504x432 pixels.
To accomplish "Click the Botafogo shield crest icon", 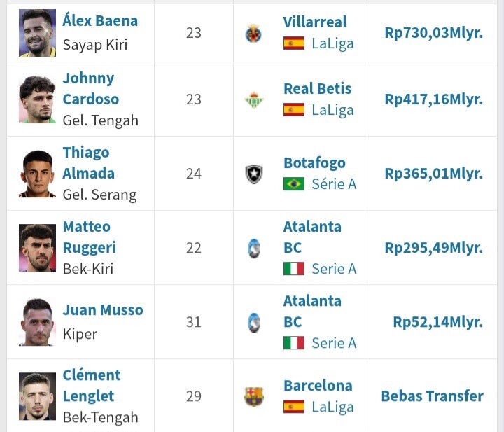I will click(254, 174).
